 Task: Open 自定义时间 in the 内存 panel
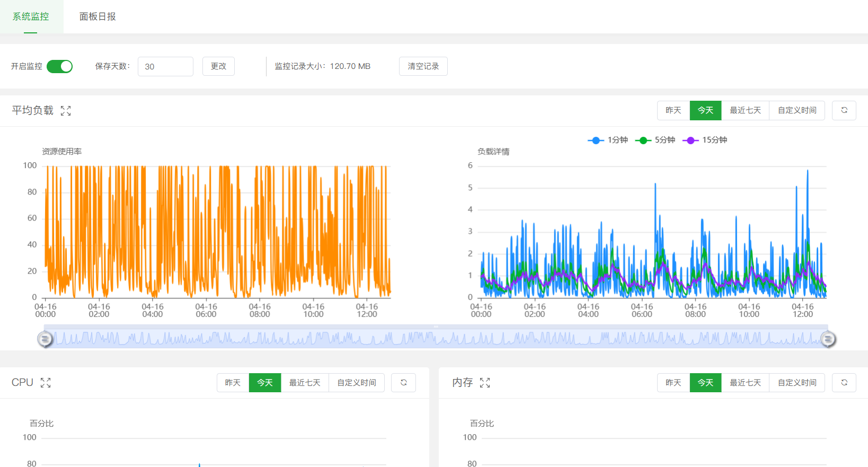click(797, 383)
